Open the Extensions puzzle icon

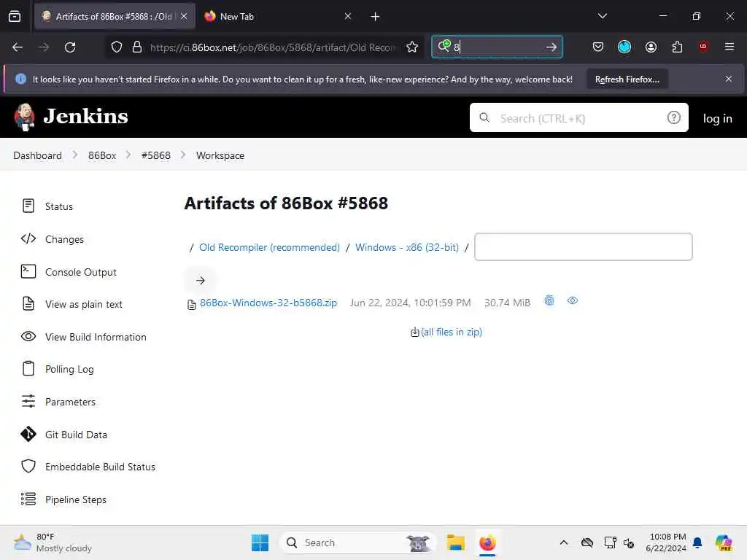[677, 47]
